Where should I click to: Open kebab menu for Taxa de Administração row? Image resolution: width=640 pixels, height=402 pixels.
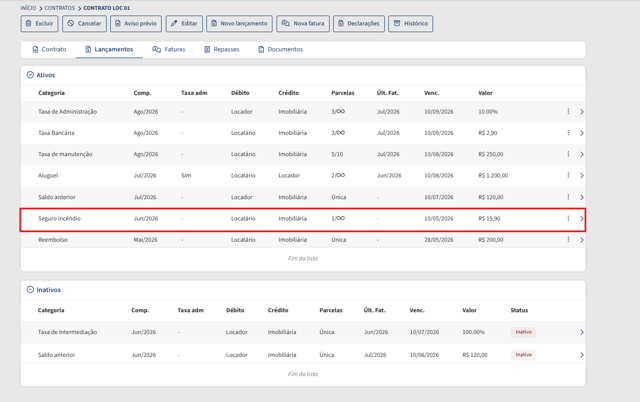coord(568,111)
